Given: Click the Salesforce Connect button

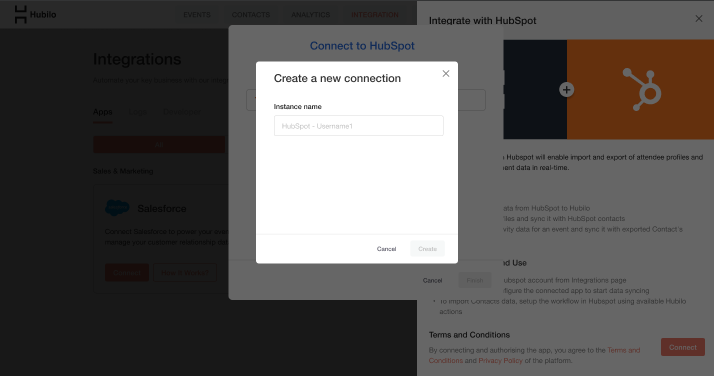Looking at the screenshot, I should pos(127,273).
